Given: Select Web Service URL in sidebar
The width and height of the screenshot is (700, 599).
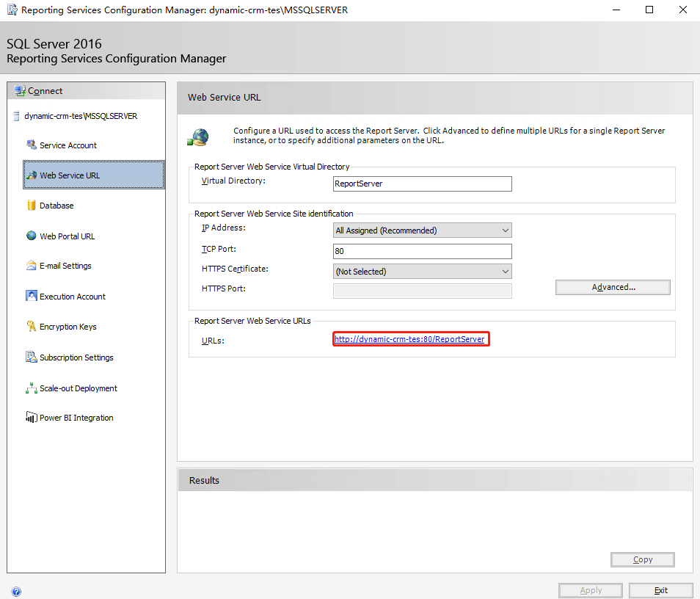Looking at the screenshot, I should [94, 175].
